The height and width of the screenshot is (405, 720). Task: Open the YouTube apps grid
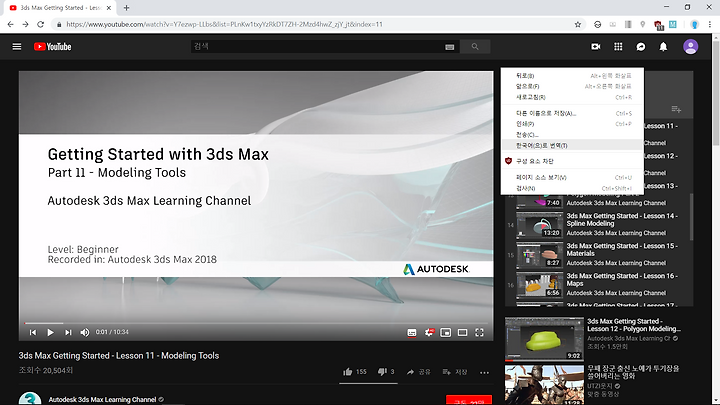pyautogui.click(x=618, y=46)
